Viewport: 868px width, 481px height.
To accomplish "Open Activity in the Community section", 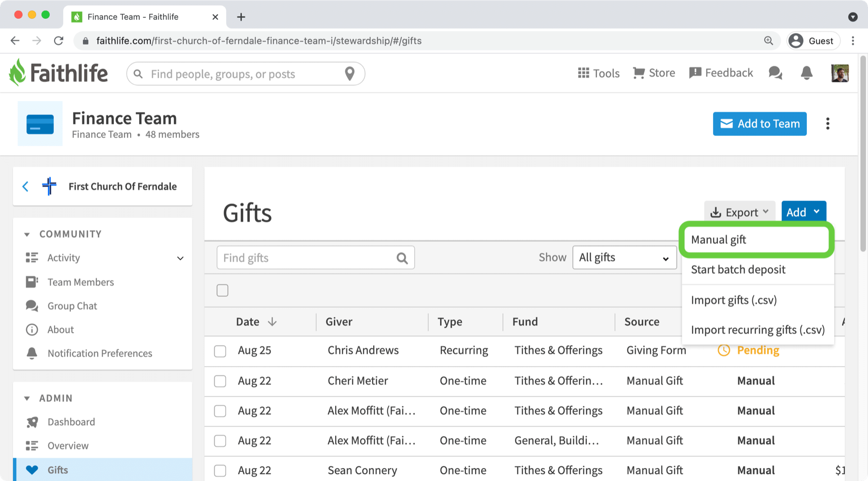I will pyautogui.click(x=63, y=258).
